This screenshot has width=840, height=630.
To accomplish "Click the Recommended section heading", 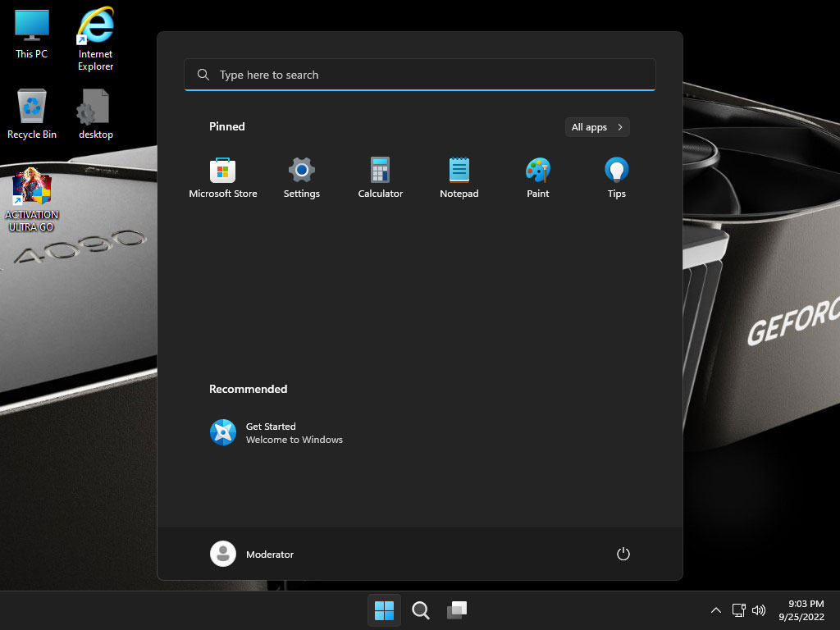I will click(x=248, y=389).
